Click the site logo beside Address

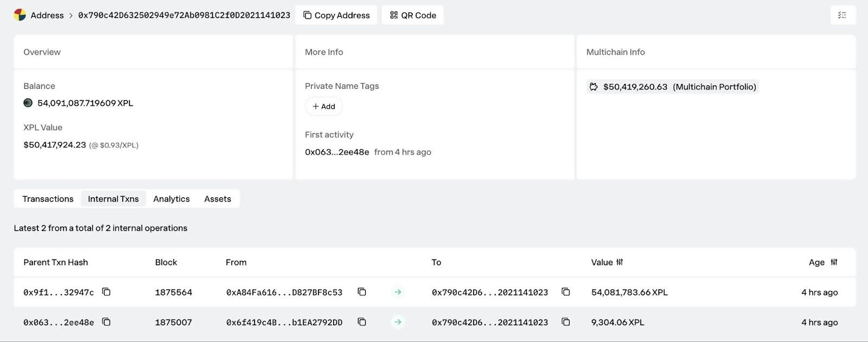coord(20,15)
